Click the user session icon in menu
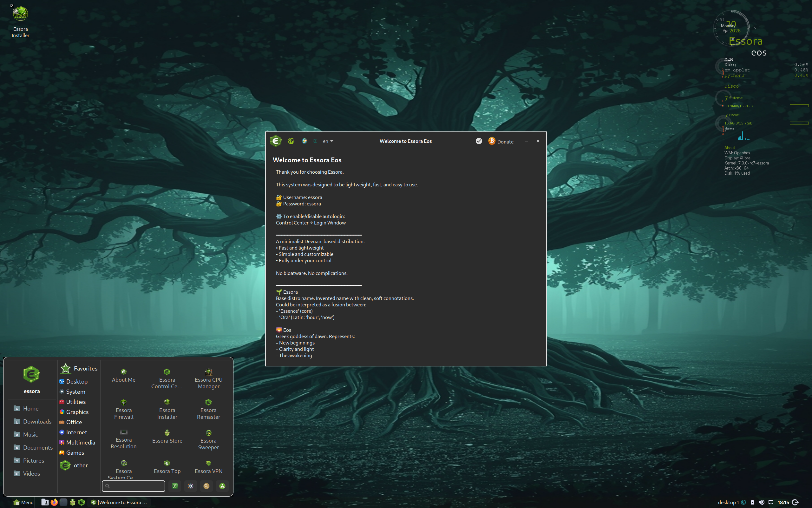812x508 pixels. point(222,486)
